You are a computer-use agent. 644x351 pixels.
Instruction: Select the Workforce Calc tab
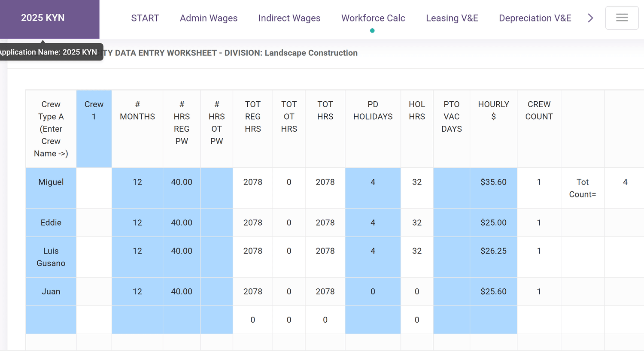(x=373, y=18)
